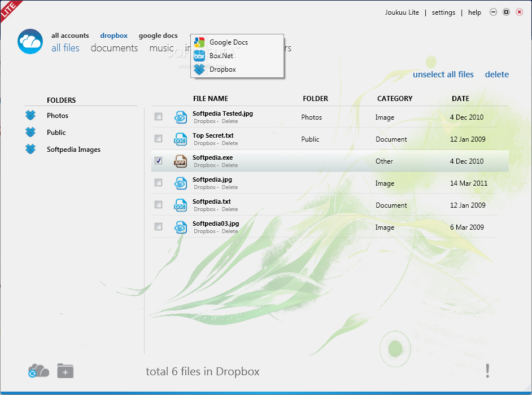Check the Softpedia.jpg checkbox
The width and height of the screenshot is (532, 395).
158,183
